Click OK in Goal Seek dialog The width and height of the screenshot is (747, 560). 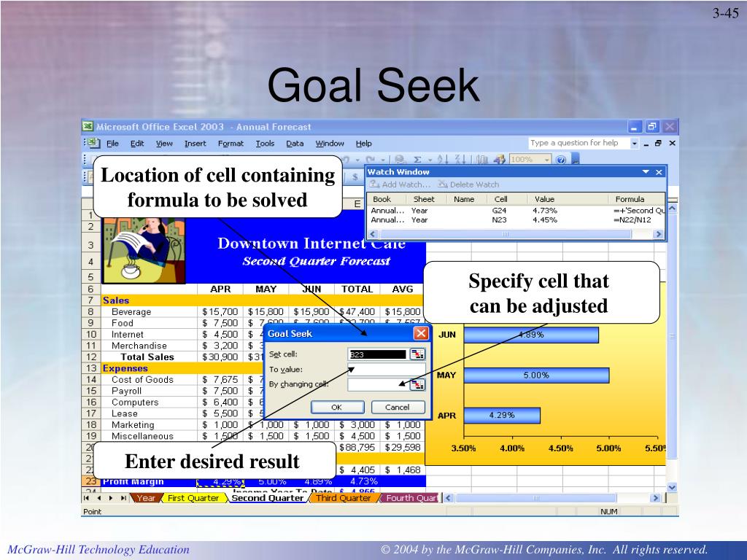(x=337, y=407)
